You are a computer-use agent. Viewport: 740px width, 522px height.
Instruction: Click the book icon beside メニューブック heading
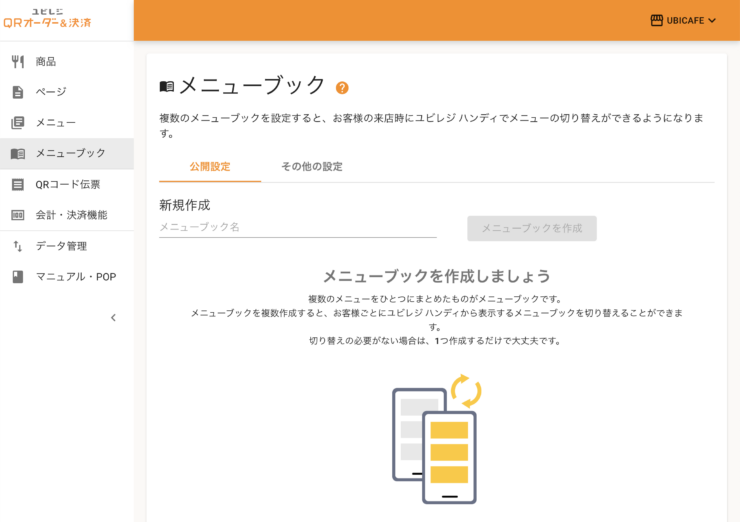[x=167, y=86]
